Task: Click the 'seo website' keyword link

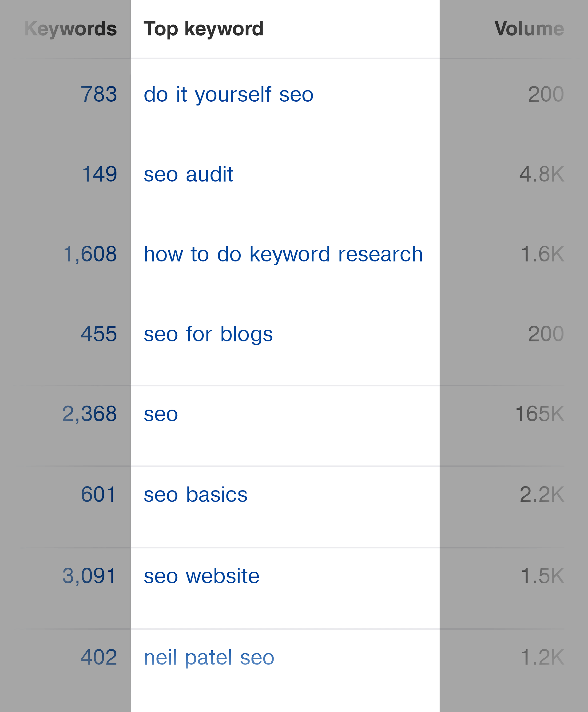Action: pyautogui.click(x=202, y=576)
